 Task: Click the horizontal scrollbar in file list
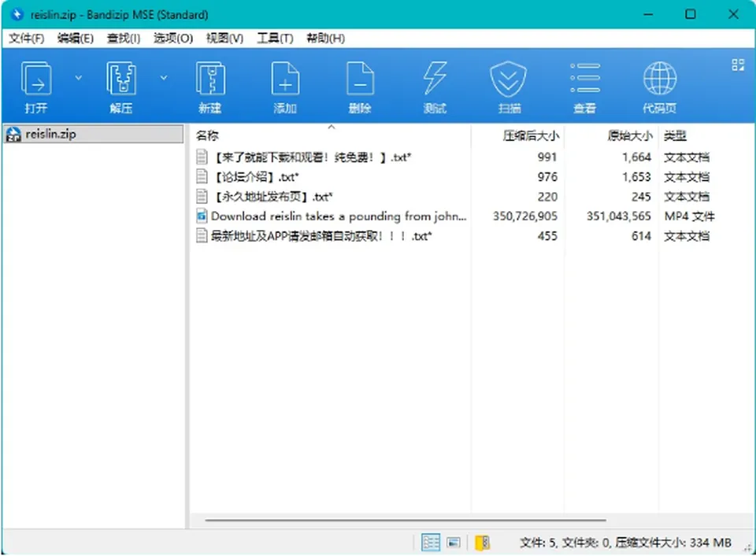click(x=406, y=521)
